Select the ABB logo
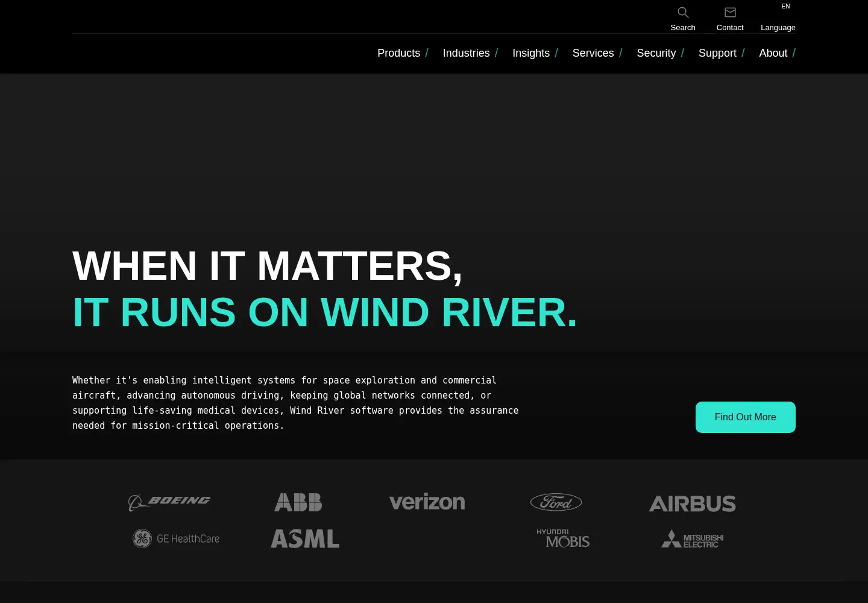 click(x=298, y=502)
